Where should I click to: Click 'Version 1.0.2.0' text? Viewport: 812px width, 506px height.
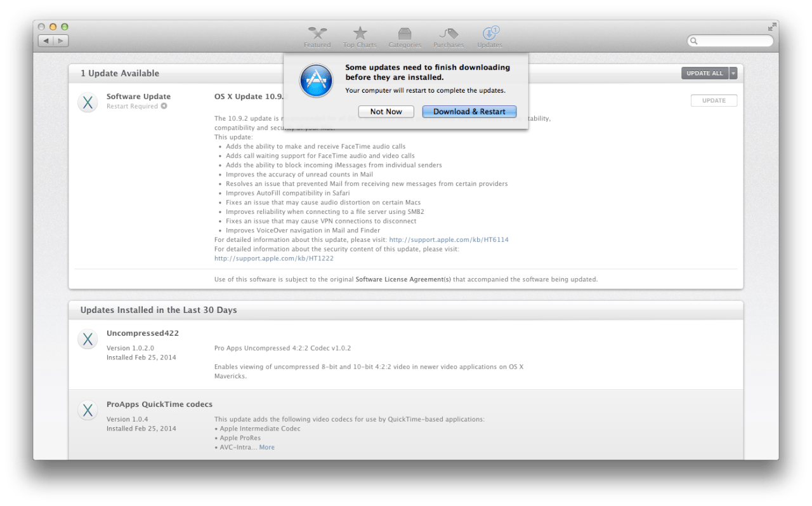130,348
